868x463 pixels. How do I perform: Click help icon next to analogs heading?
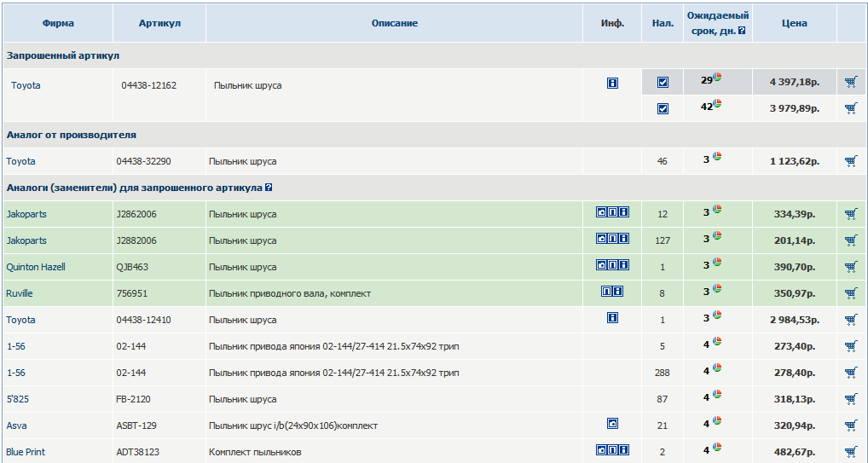point(269,188)
